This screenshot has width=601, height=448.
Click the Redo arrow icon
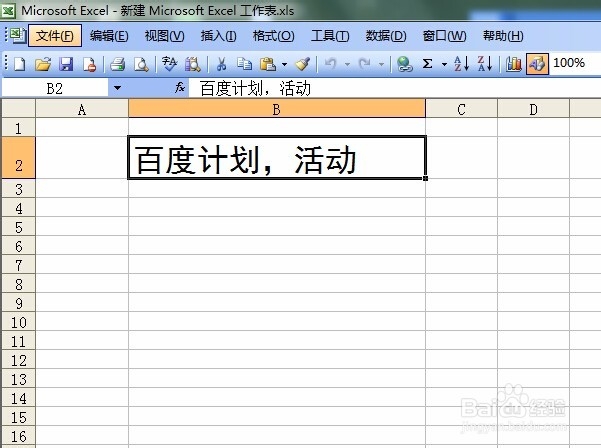[365, 64]
